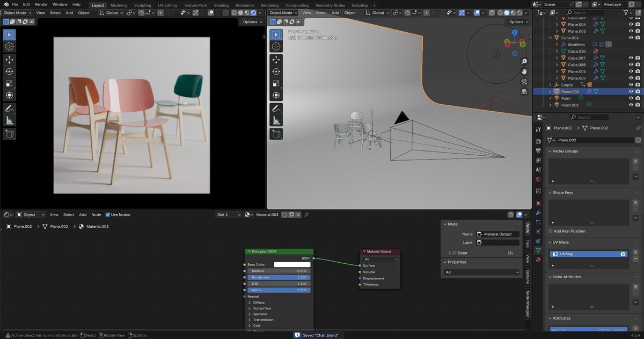The width and height of the screenshot is (644, 339).
Task: Collapse the Cube.006 hierarchy in the outliner
Action: pyautogui.click(x=550, y=38)
